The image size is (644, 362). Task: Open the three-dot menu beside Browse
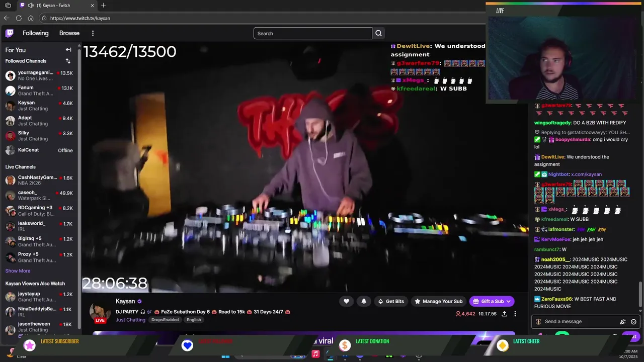(93, 33)
